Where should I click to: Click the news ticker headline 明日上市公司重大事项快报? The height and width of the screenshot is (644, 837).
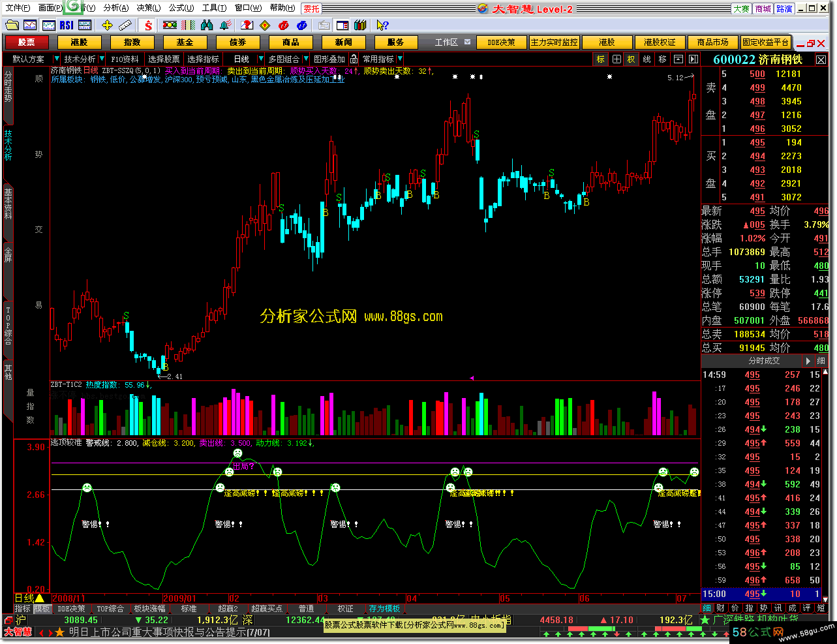coord(169,632)
